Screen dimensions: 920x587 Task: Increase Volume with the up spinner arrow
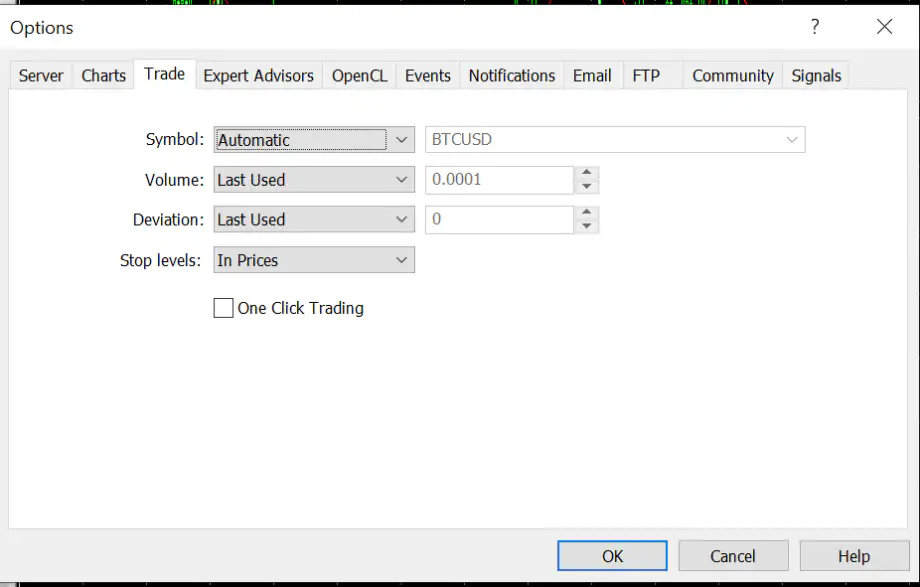coord(587,173)
